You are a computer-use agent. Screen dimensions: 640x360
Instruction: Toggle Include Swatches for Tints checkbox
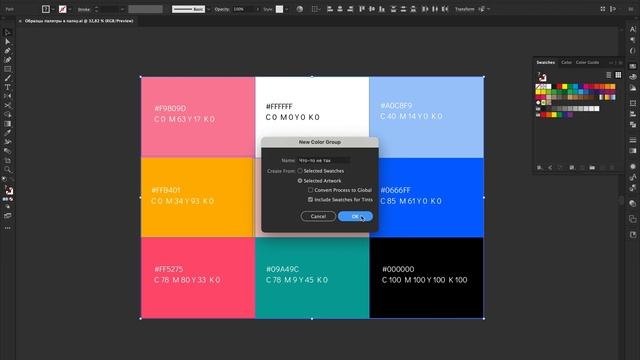[x=311, y=200]
